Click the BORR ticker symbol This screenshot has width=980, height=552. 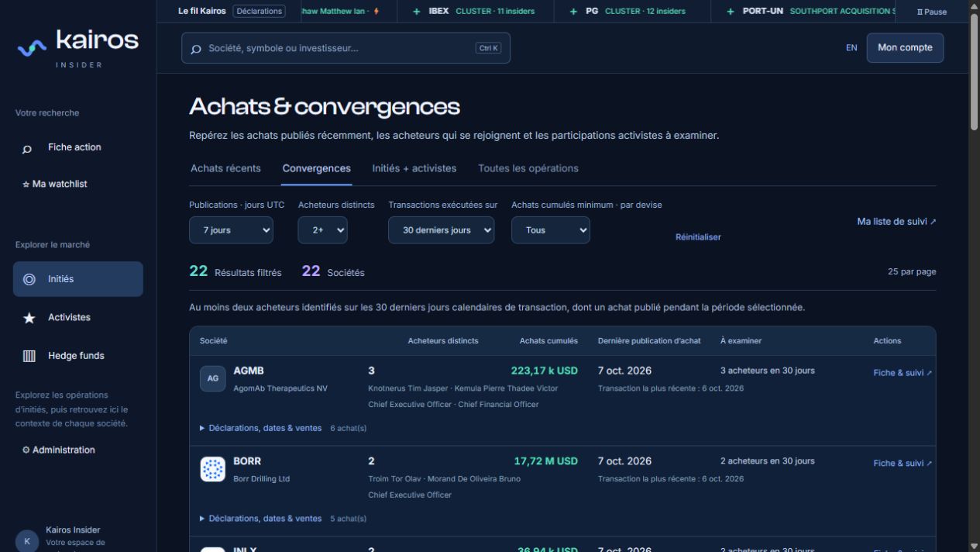coord(247,461)
